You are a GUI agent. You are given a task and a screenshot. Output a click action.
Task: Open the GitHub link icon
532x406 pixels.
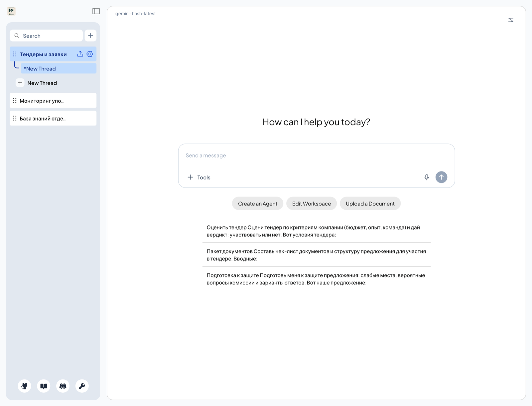point(24,386)
